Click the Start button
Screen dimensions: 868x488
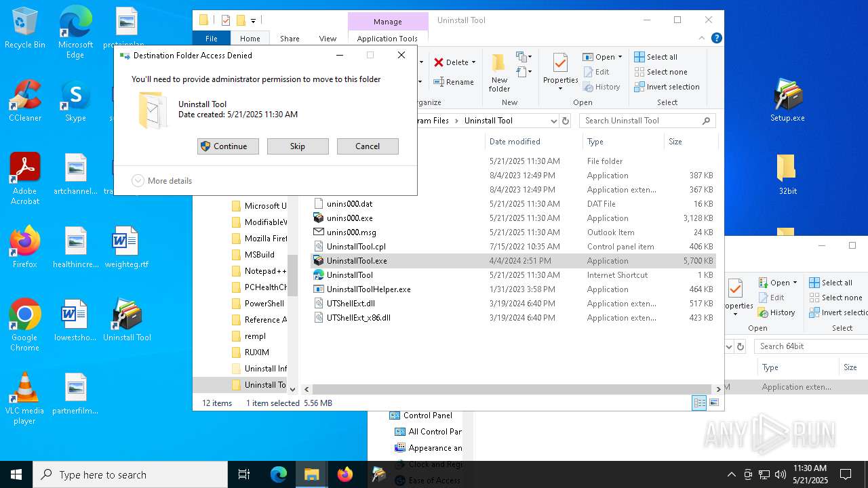(16, 474)
